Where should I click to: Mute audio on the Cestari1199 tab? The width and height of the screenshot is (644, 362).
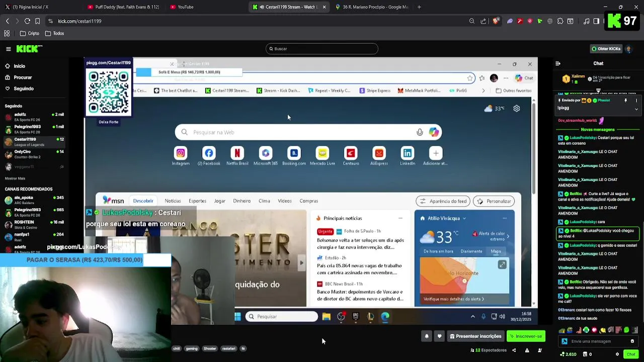point(262,7)
